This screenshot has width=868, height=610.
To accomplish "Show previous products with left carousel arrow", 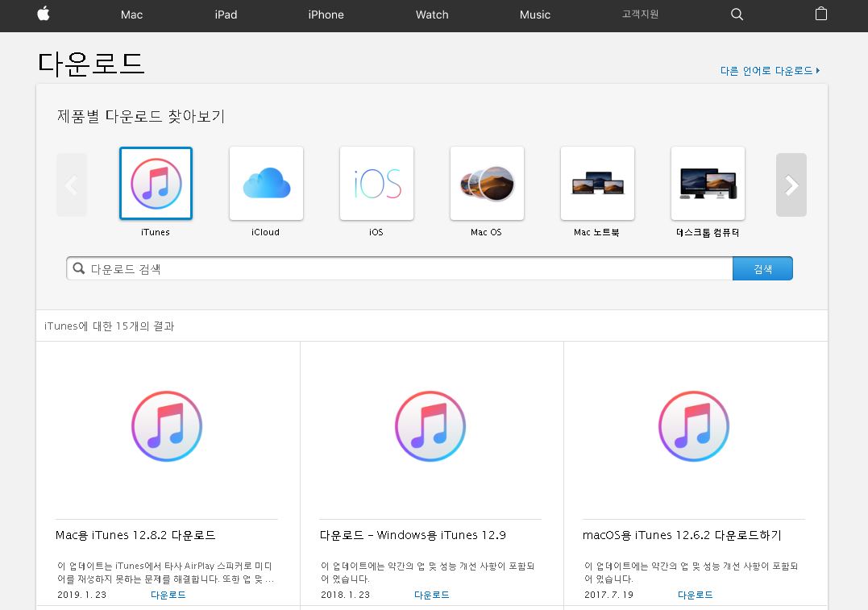I will (x=72, y=185).
